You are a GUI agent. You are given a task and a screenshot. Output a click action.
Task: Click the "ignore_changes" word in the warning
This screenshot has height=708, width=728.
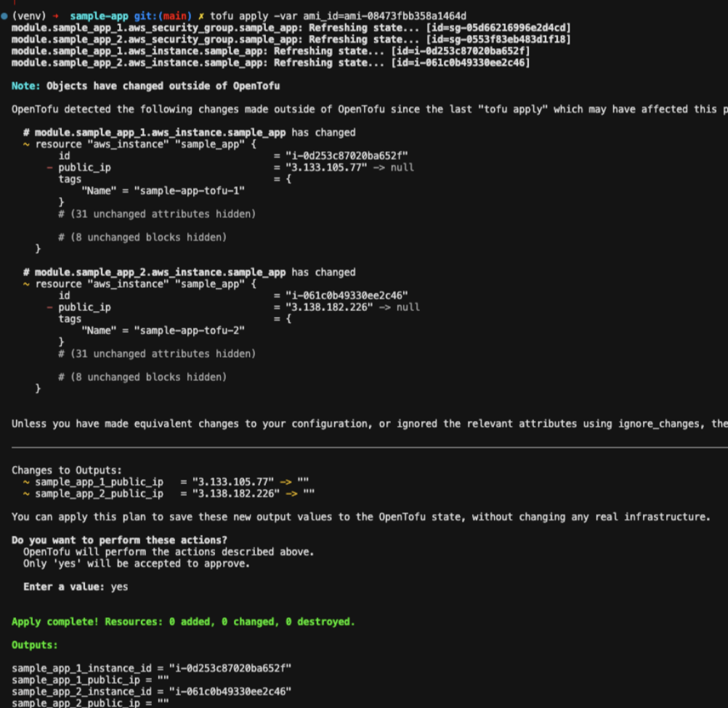point(656,423)
